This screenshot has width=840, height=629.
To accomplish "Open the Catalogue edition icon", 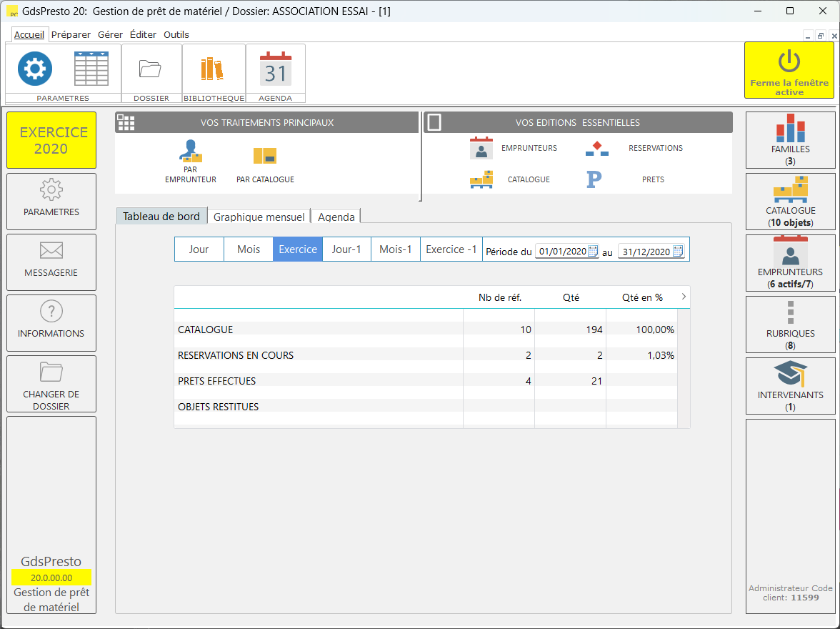I will point(481,179).
